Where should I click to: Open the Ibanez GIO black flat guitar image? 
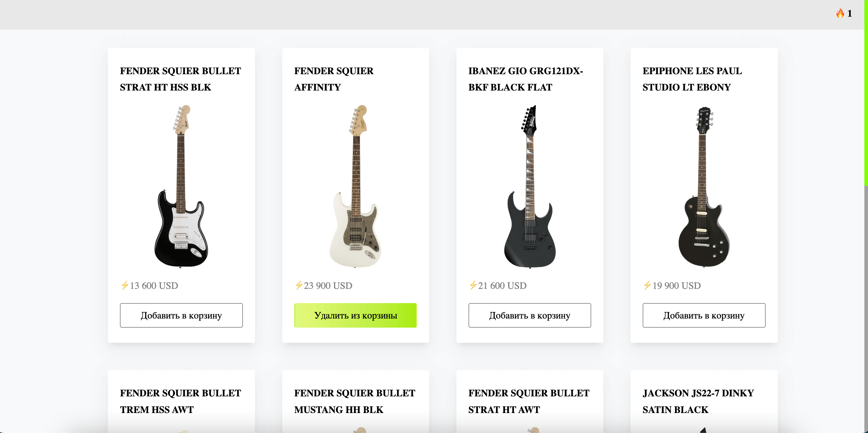[530, 186]
